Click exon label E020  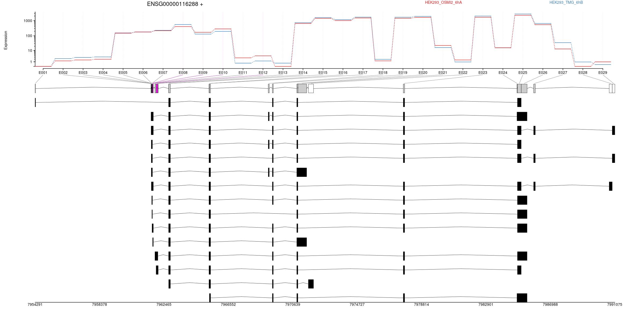tap(423, 73)
